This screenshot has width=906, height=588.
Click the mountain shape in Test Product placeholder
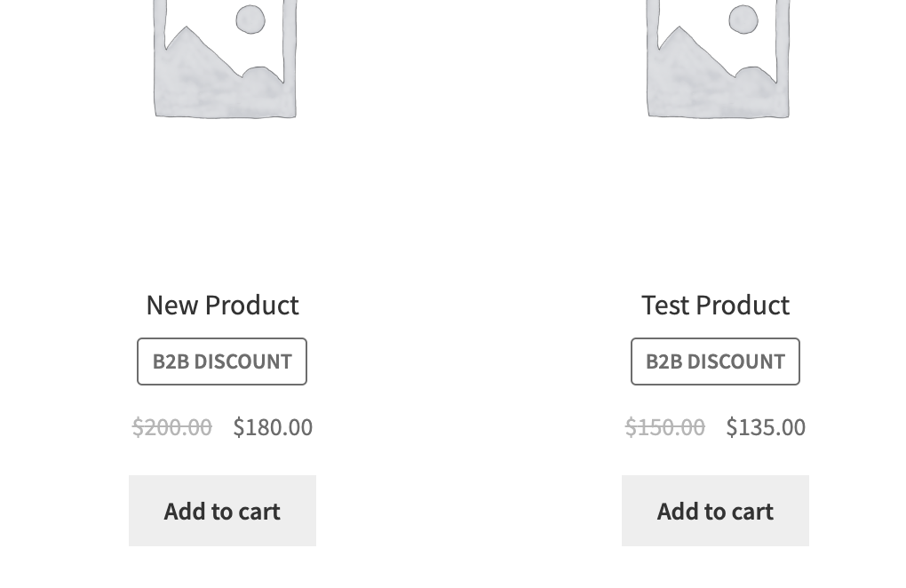(x=715, y=72)
